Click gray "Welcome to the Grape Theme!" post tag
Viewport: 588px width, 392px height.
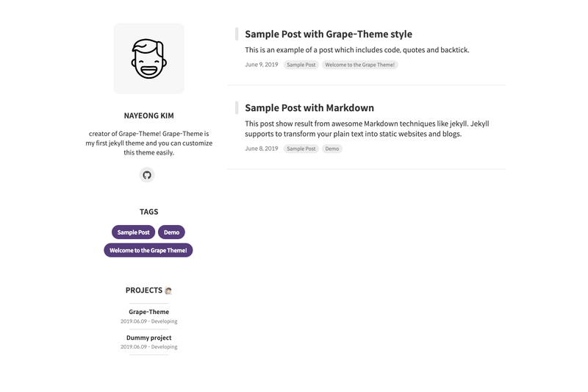pos(359,65)
